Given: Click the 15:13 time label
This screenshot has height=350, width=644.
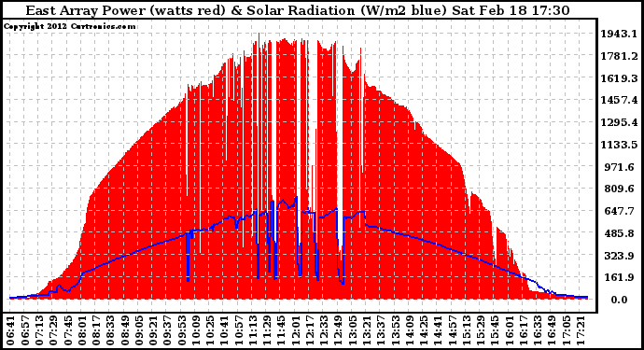Looking at the screenshot, I should coord(467,330).
